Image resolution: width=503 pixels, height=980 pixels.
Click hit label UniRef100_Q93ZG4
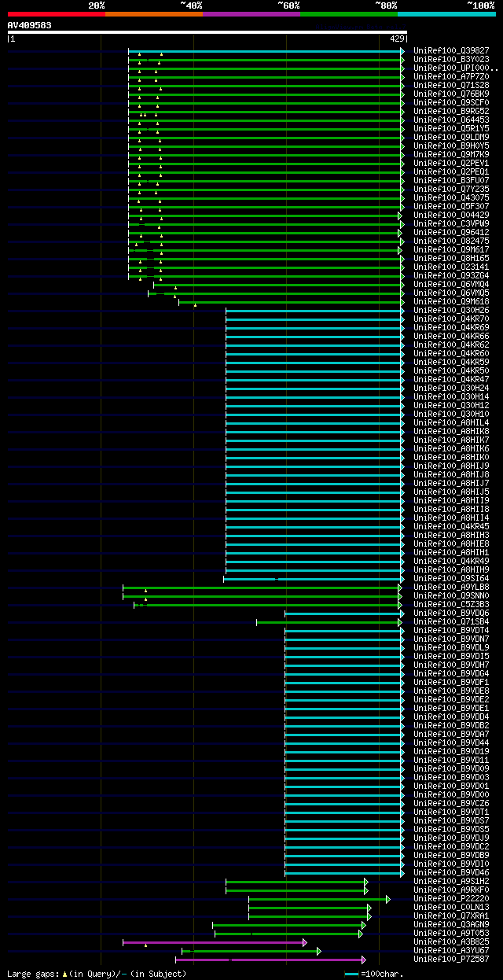click(x=451, y=276)
